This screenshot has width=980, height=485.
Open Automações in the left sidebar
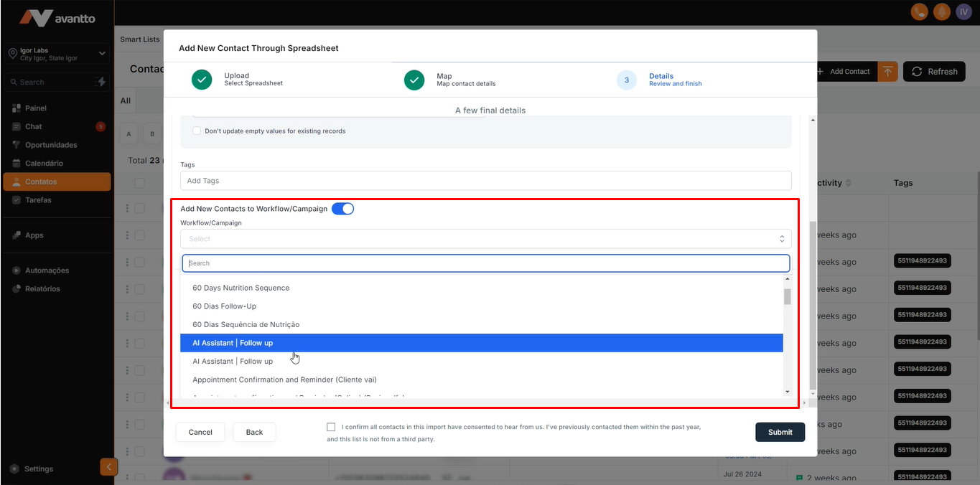[47, 270]
